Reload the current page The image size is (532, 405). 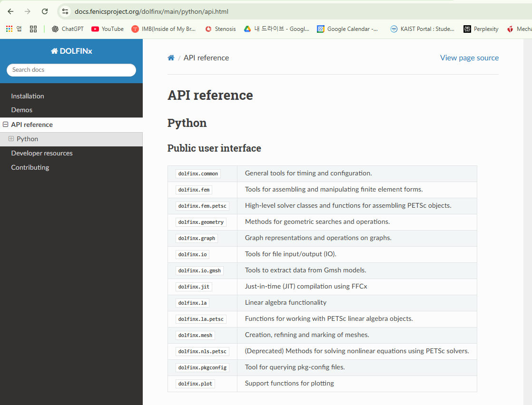[x=45, y=11]
